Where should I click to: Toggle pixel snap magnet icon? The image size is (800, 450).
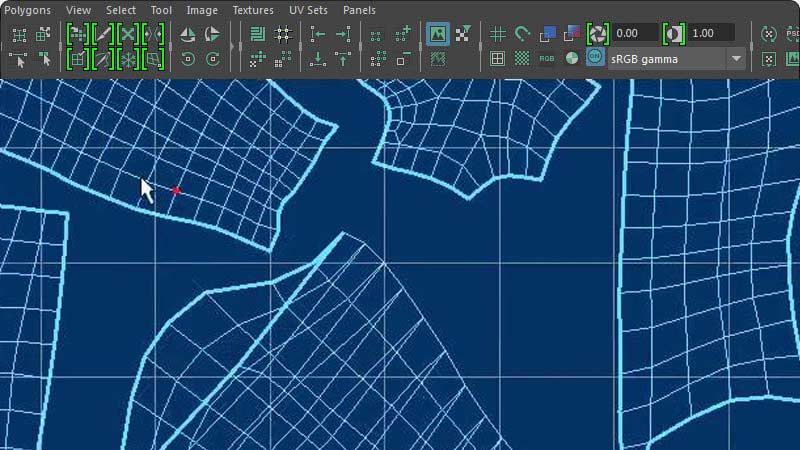[x=522, y=34]
